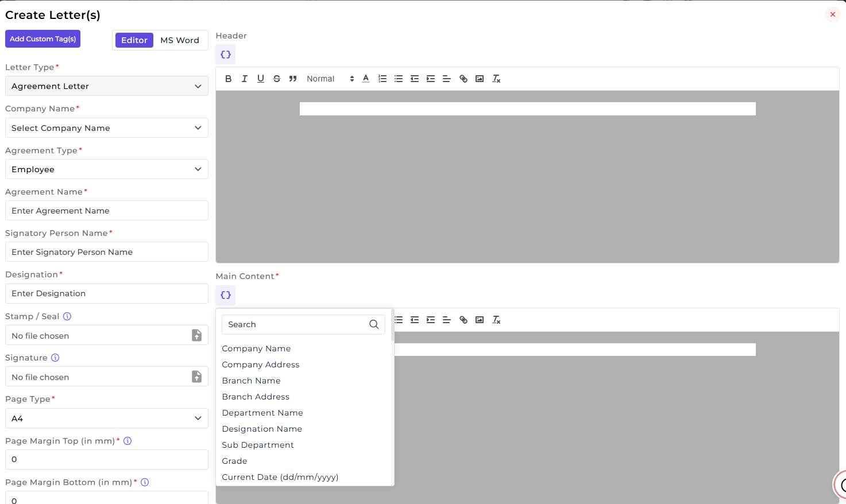This screenshot has width=846, height=504.
Task: Open Header tag insert braces button
Action: tap(226, 55)
